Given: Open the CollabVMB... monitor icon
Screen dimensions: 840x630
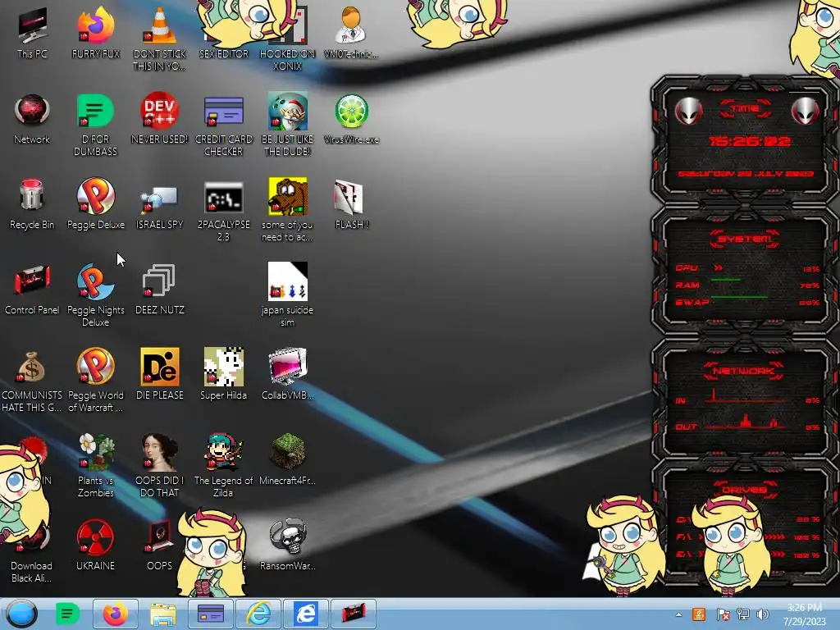Looking at the screenshot, I should [x=287, y=375].
